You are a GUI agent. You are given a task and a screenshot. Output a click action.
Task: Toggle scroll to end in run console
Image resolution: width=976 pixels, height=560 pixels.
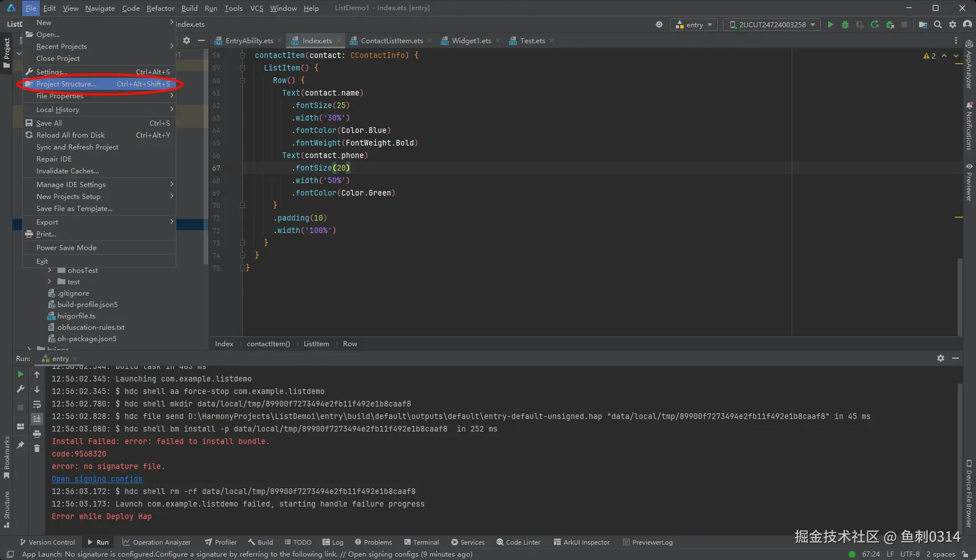37,419
